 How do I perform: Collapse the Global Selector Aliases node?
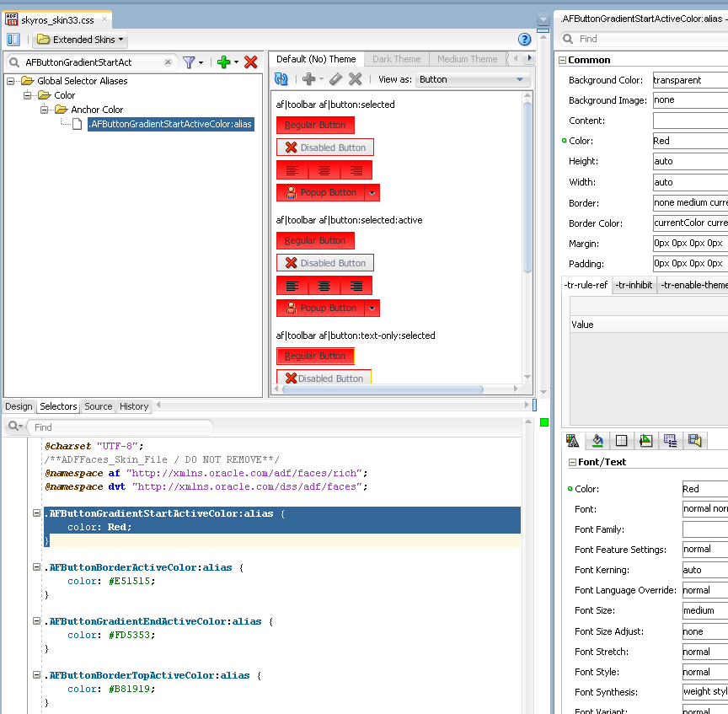(x=10, y=81)
